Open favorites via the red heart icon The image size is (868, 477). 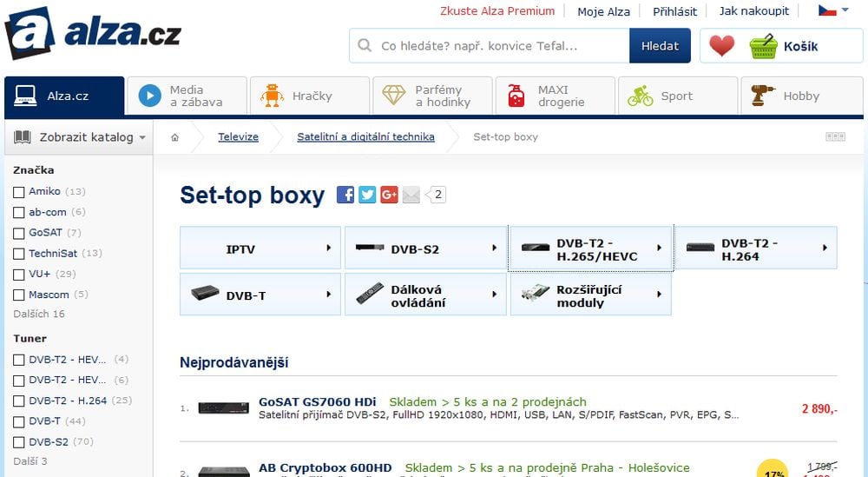[722, 46]
